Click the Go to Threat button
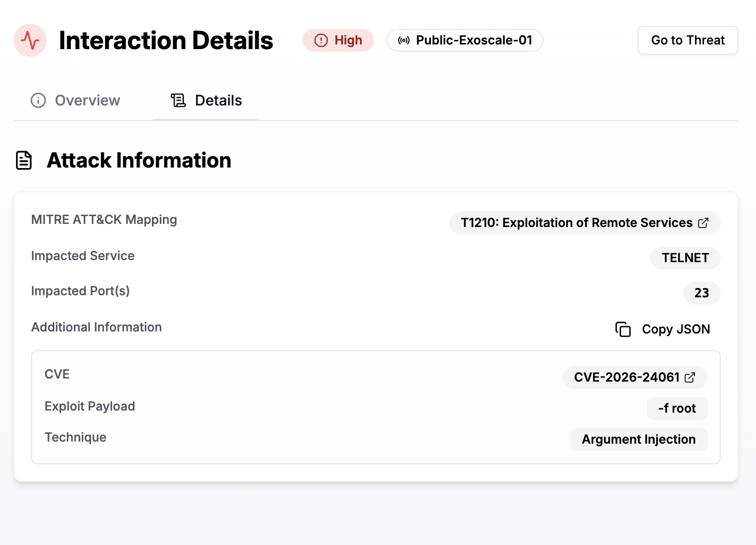Viewport: 756px width, 545px height. (x=688, y=40)
